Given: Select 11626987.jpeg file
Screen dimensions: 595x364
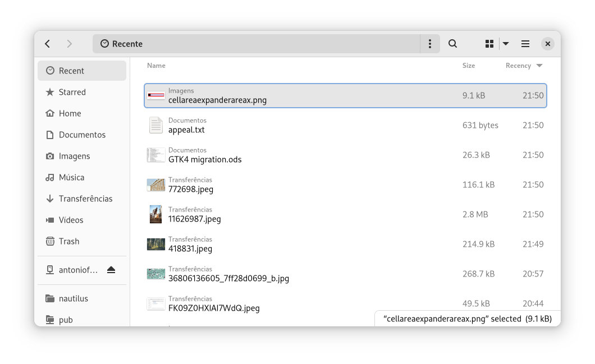Looking at the screenshot, I should (x=345, y=214).
